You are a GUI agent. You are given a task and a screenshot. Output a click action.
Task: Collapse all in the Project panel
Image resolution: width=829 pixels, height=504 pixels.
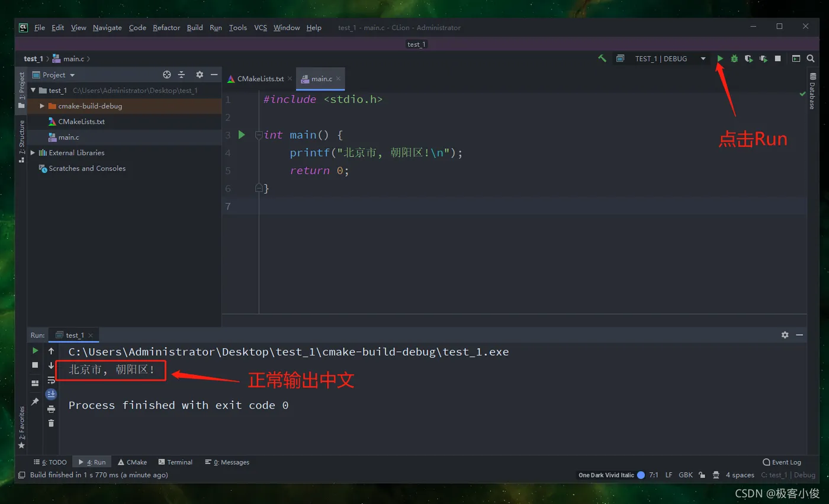[182, 75]
